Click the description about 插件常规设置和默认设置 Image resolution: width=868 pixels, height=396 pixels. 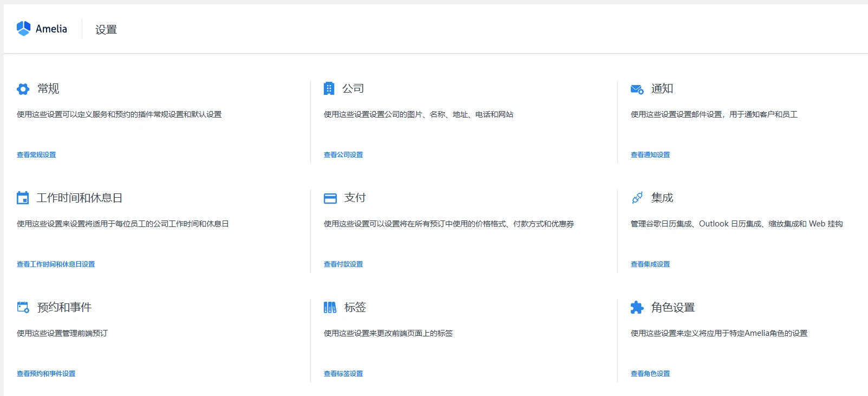click(119, 114)
